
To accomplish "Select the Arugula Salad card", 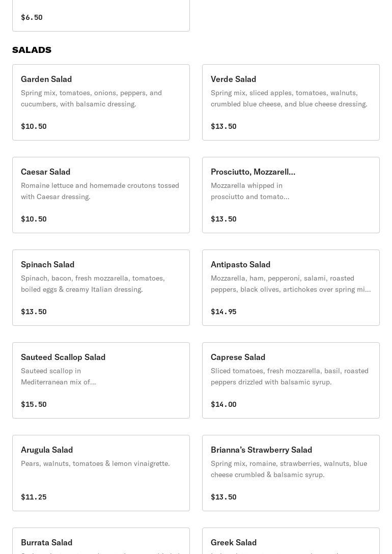I will pos(101,473).
